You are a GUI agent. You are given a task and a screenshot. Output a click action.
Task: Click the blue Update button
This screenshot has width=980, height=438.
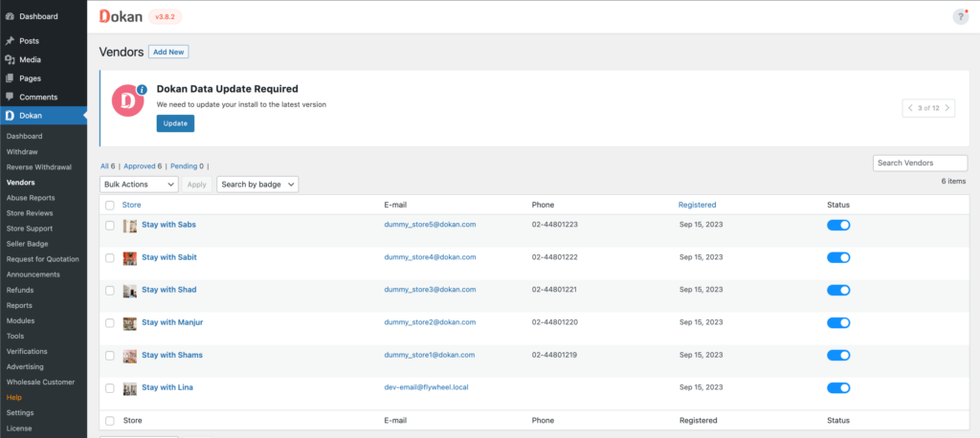[x=175, y=123]
